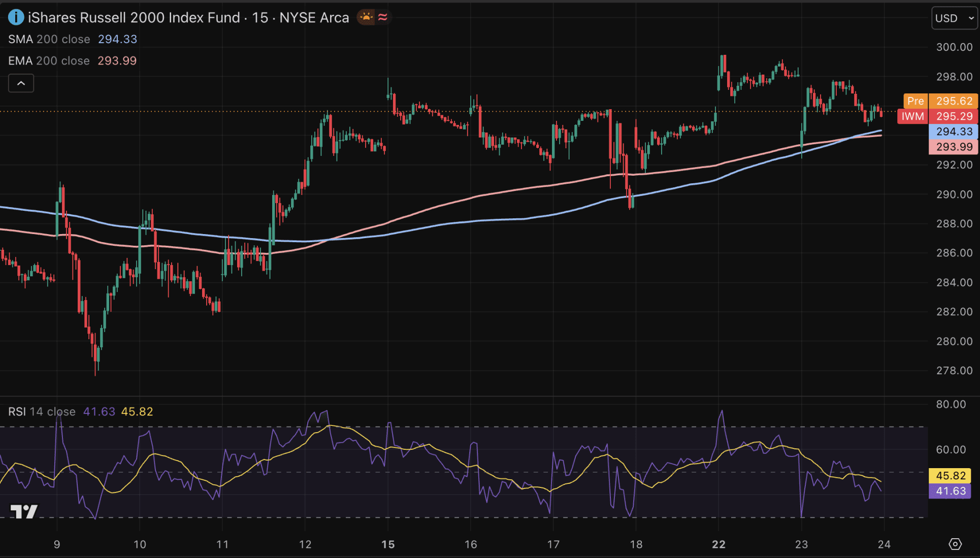Click the 60.00 RSI axis level
This screenshot has width=980, height=558.
point(951,450)
